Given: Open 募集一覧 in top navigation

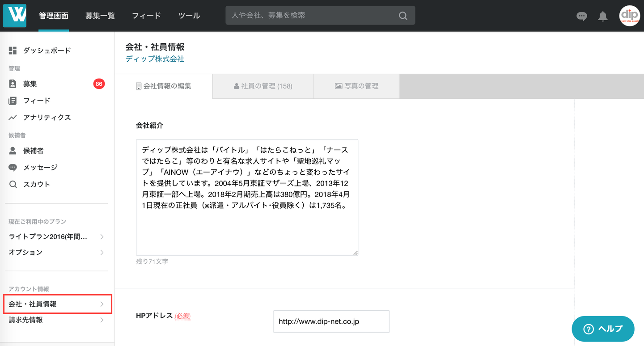Looking at the screenshot, I should [x=100, y=16].
